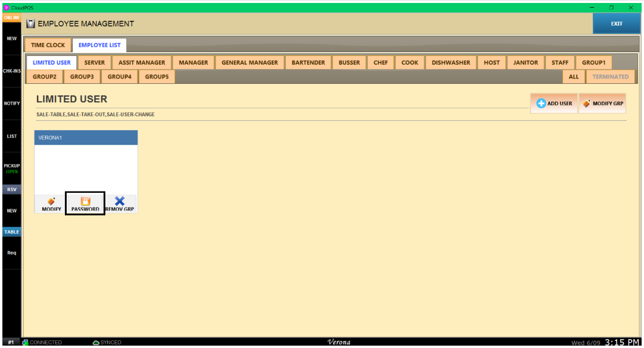Select the GROUP1 tab
Image resolution: width=644 pixels, height=348 pixels.
coord(593,62)
